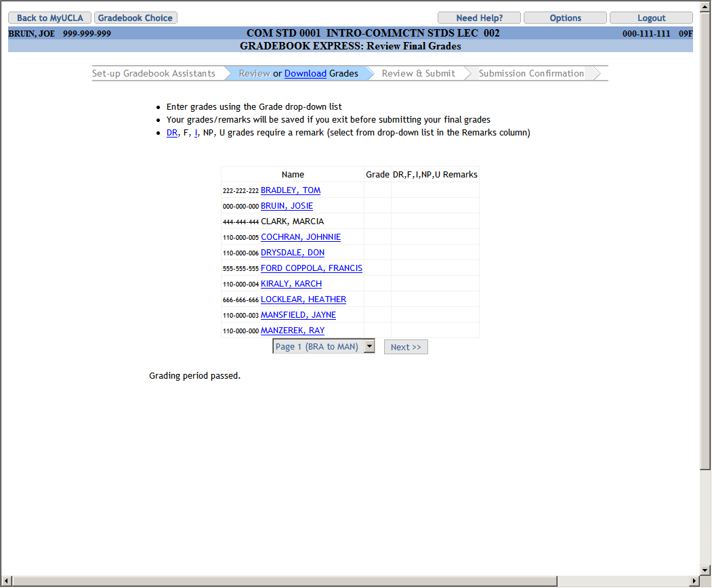This screenshot has height=588, width=712.
Task: Click the vertical scrollbar down arrow
Action: (705, 570)
